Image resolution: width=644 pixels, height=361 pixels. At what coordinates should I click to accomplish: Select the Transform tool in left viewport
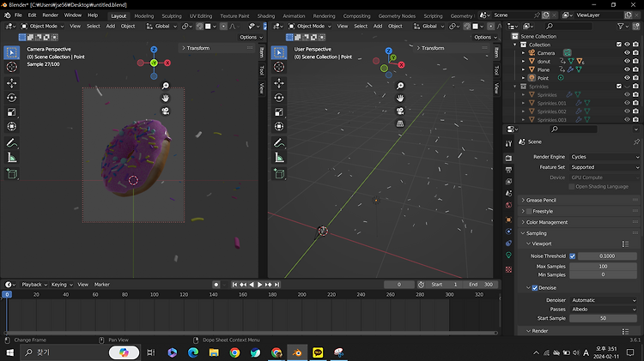(11, 126)
